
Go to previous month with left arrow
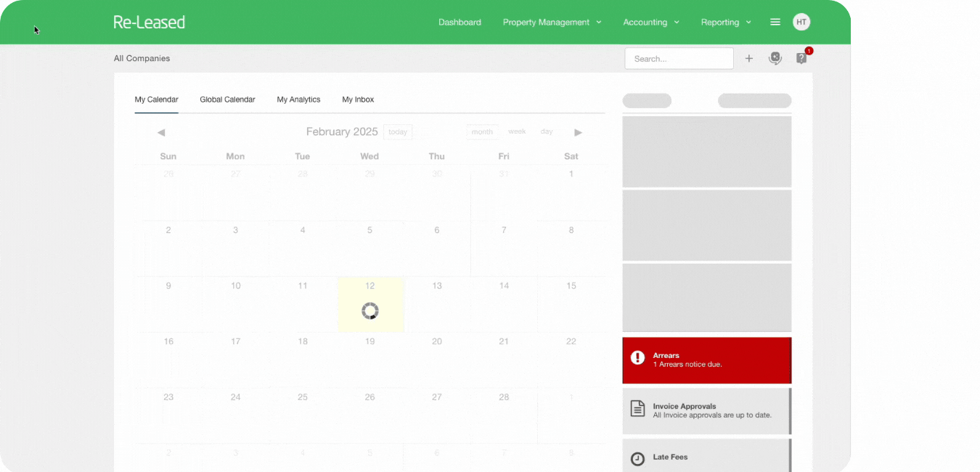point(161,132)
